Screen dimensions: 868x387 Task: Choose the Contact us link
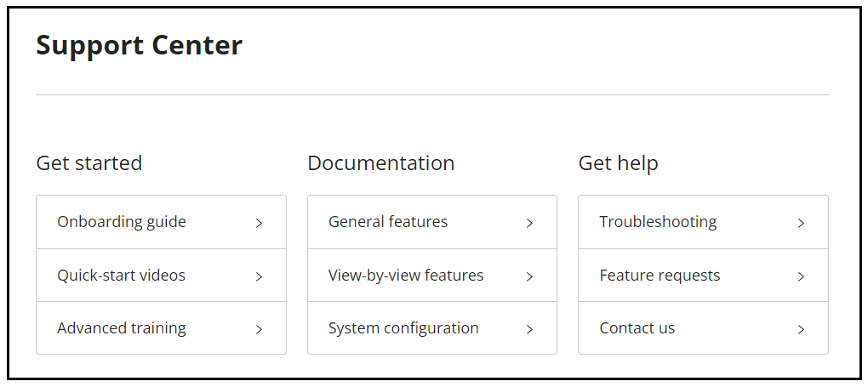coord(637,328)
